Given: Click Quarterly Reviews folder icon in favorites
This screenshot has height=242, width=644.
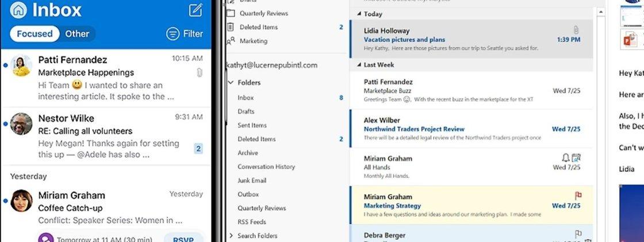Looking at the screenshot, I should coord(231,13).
